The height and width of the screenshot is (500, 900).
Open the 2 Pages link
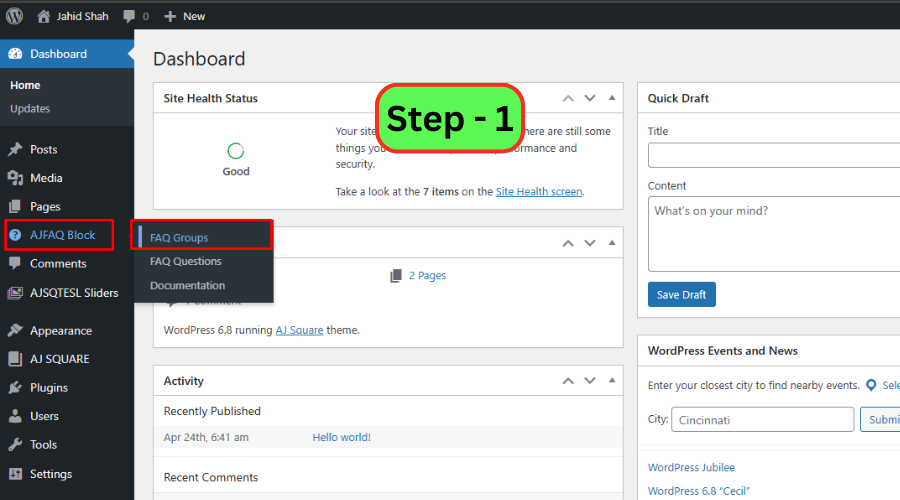[427, 276]
